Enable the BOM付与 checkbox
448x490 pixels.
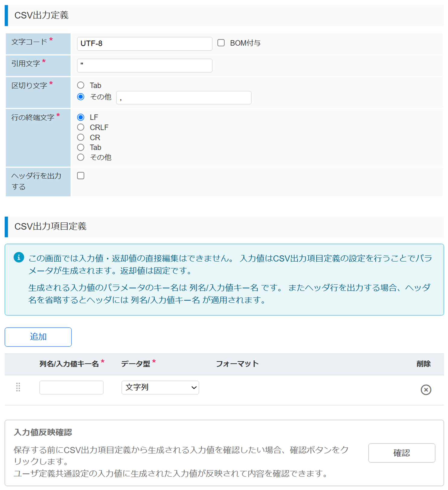(x=221, y=43)
